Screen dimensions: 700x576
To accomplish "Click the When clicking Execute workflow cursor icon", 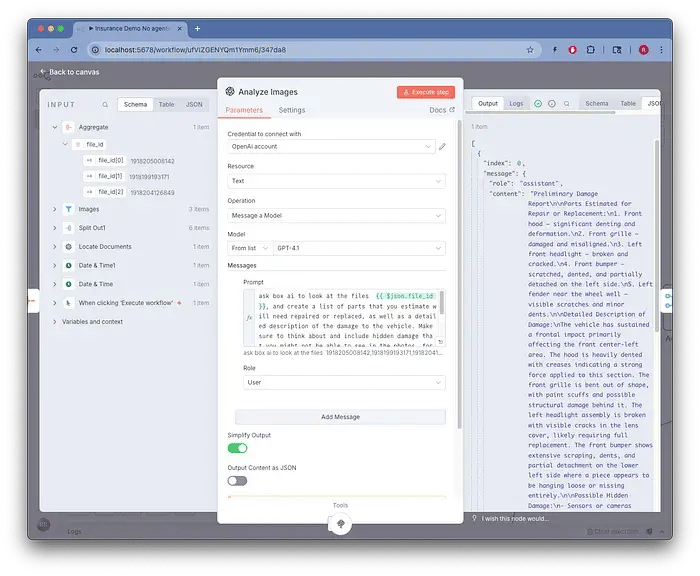I will coord(68,303).
